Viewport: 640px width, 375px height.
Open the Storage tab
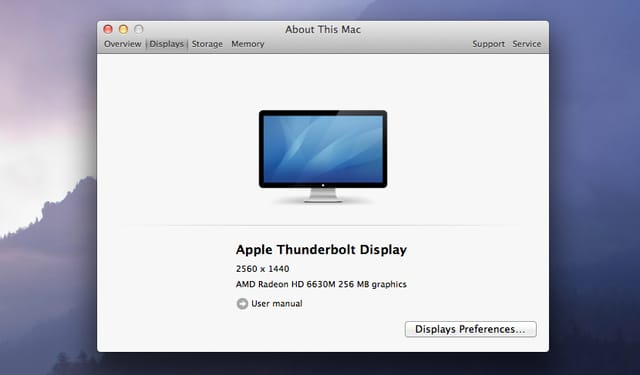coord(207,44)
